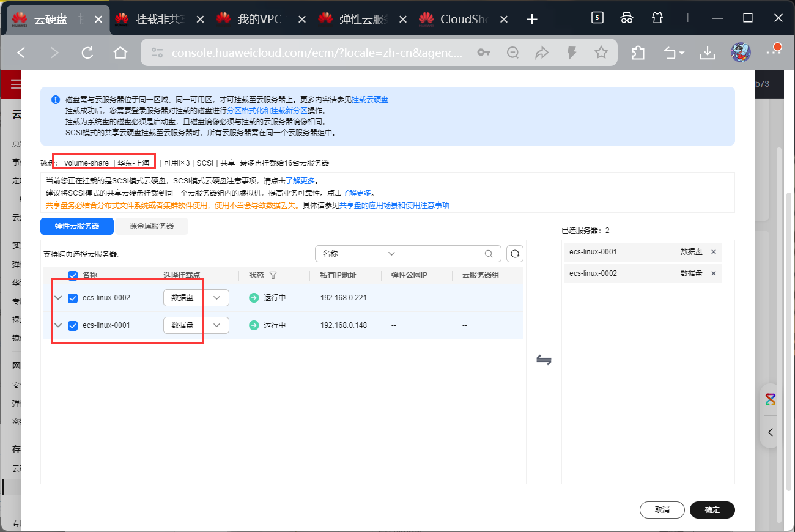Open 分区格式化和挂载新分区 link
Image resolution: width=795 pixels, height=532 pixels.
(267, 111)
